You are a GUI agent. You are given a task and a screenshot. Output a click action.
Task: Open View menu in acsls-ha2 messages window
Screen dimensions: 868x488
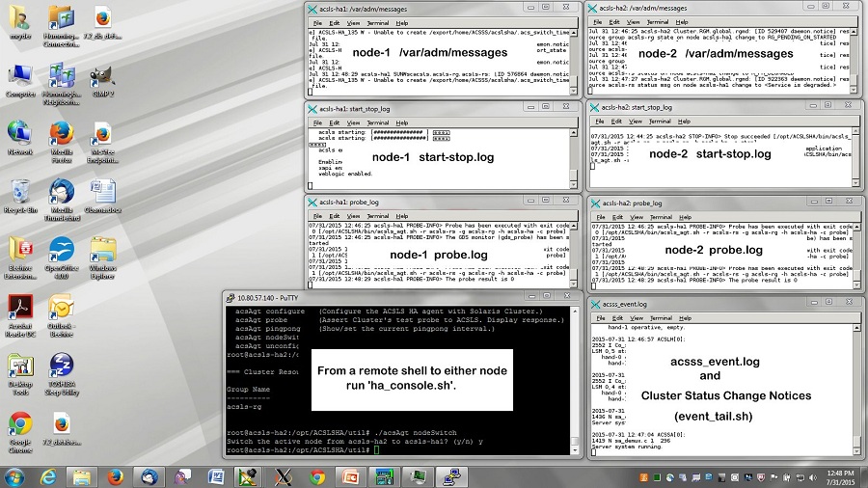pyautogui.click(x=633, y=22)
